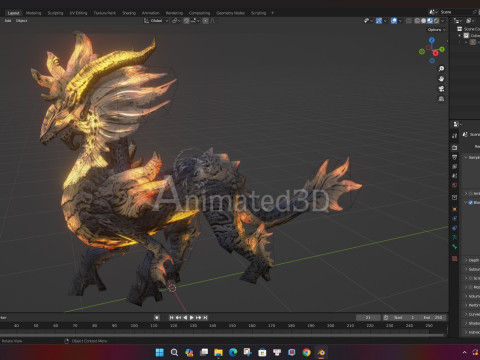Open the scene browse dropdown icon
Image resolution: width=480 pixels, height=360 pixels.
pyautogui.click(x=433, y=12)
